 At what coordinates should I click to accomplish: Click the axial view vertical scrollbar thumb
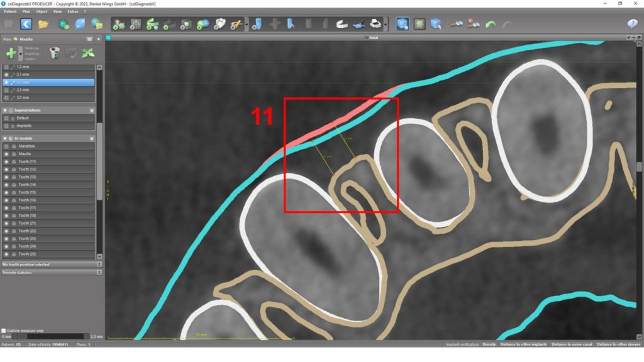pos(639,167)
